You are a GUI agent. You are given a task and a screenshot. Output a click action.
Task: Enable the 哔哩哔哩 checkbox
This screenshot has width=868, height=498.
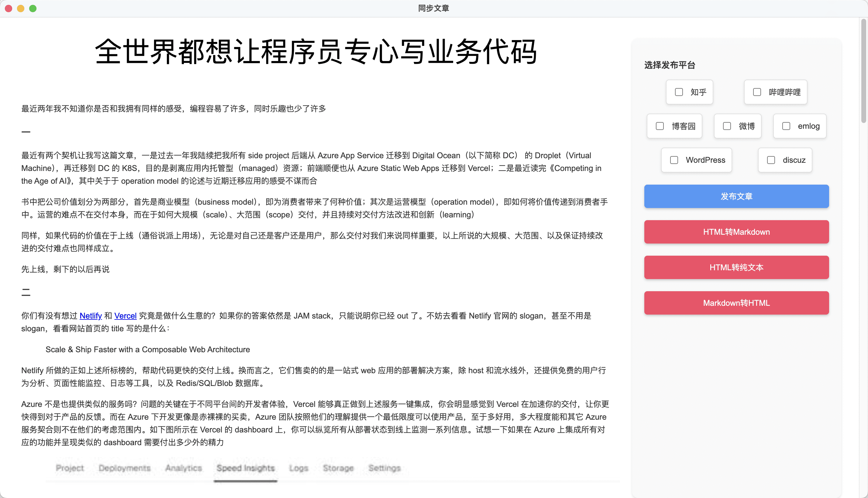coord(757,92)
